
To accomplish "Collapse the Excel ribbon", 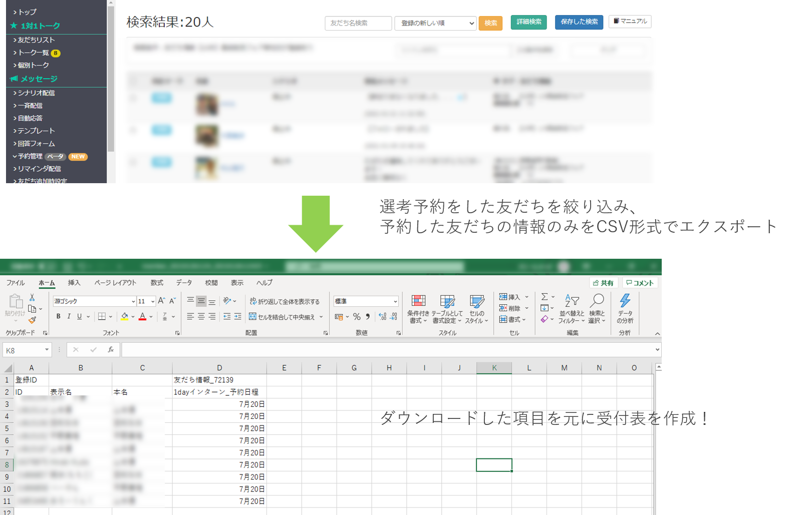I will pyautogui.click(x=657, y=333).
